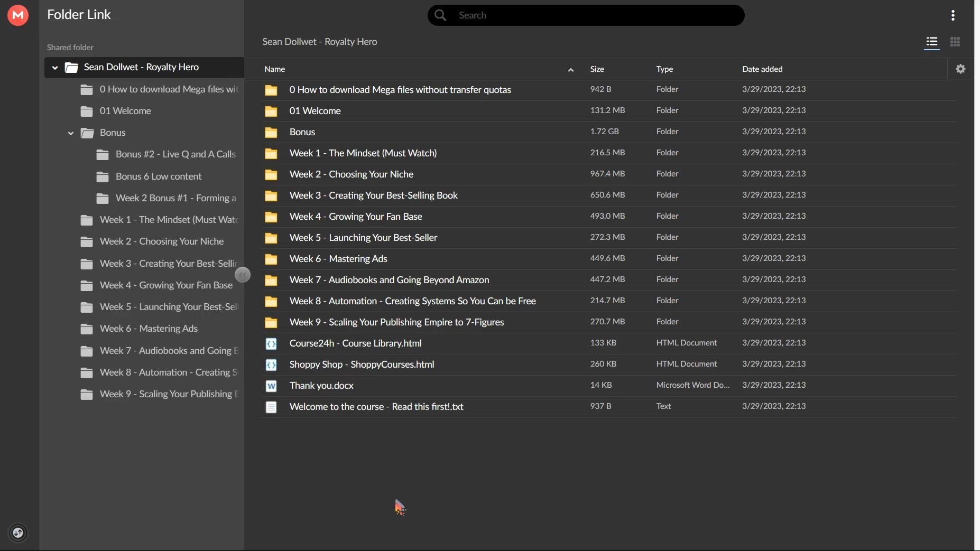Open Week 6 - Mastering Ads in sidebar
980x551 pixels.
tap(149, 329)
